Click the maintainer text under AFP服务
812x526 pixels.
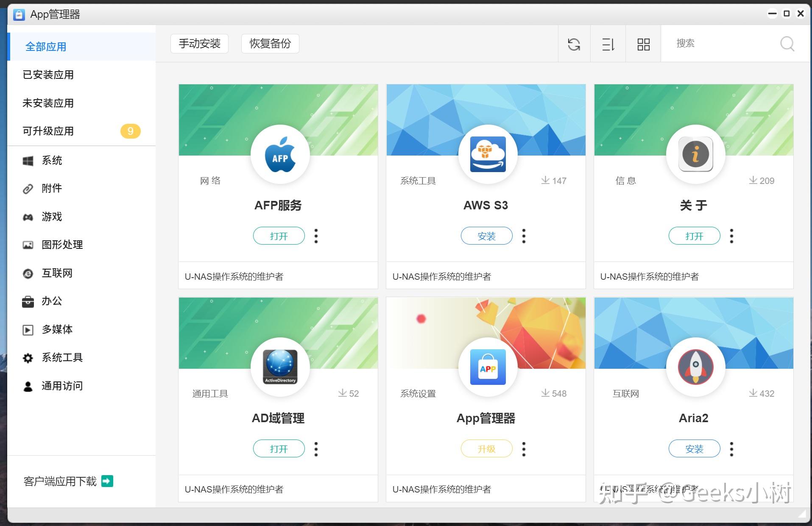(x=234, y=276)
